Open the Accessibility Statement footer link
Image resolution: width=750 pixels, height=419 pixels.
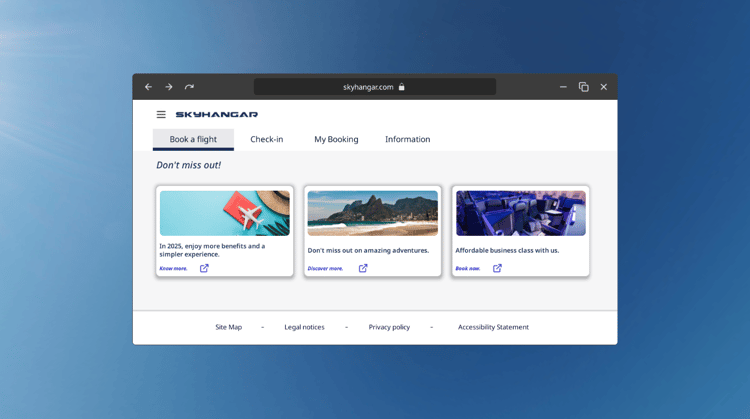[493, 327]
